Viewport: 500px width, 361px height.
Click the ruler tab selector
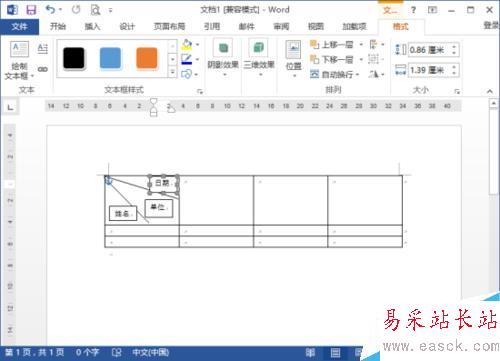(11, 107)
